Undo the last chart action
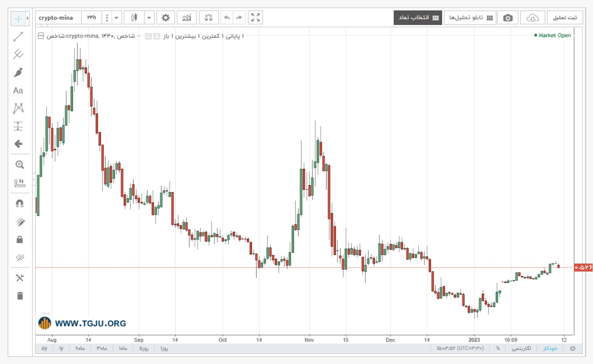The width and height of the screenshot is (593, 364). 227,17
